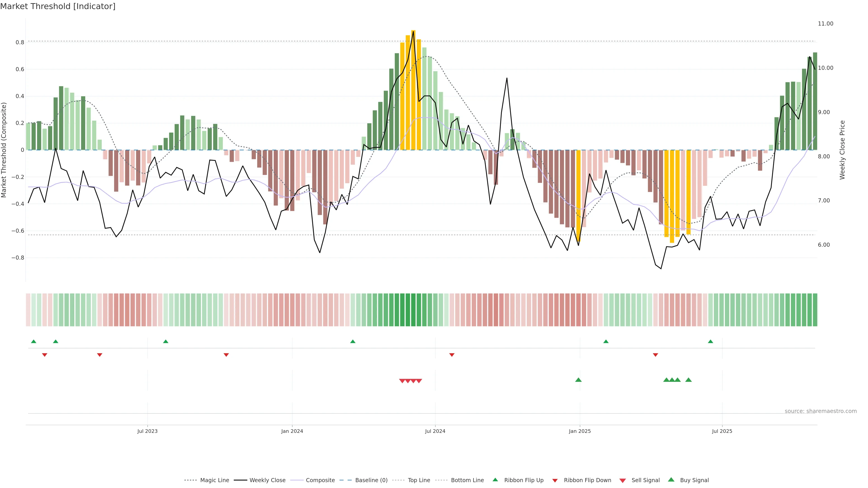Click the Ribbon Flip Down legend triangle icon
Viewport: 868px width, 488px height.
pyautogui.click(x=555, y=481)
